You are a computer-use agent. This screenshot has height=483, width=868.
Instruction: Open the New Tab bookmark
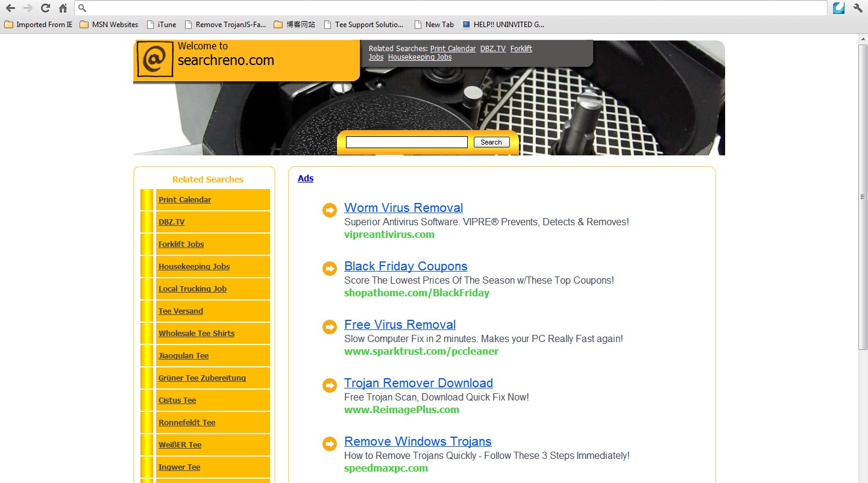coord(434,25)
